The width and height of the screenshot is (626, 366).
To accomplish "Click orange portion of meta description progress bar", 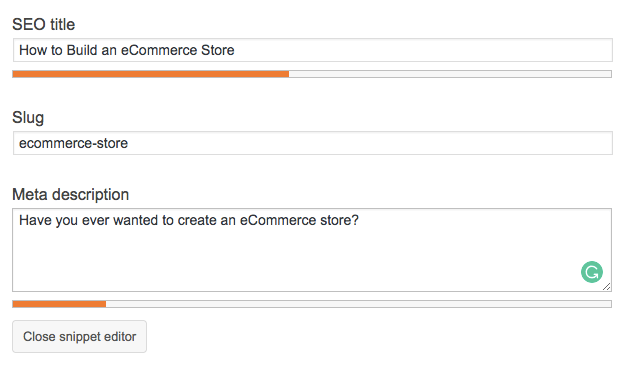I will [59, 304].
